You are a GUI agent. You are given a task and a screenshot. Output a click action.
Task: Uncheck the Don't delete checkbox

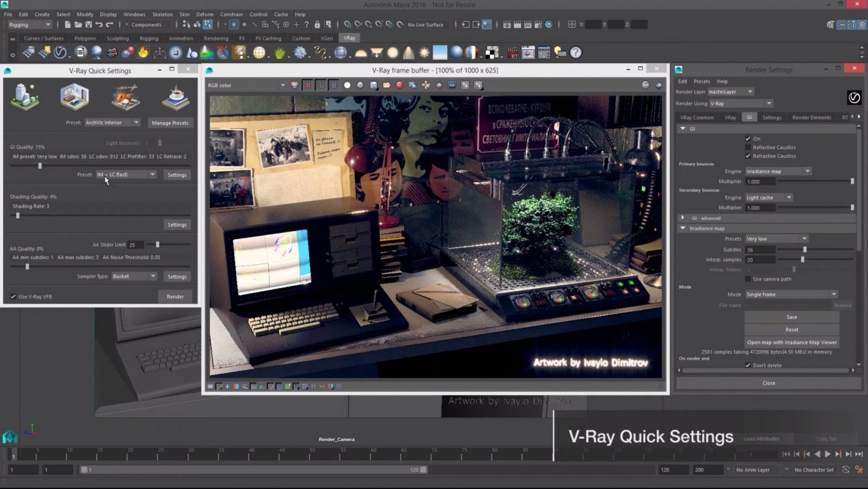coord(748,365)
